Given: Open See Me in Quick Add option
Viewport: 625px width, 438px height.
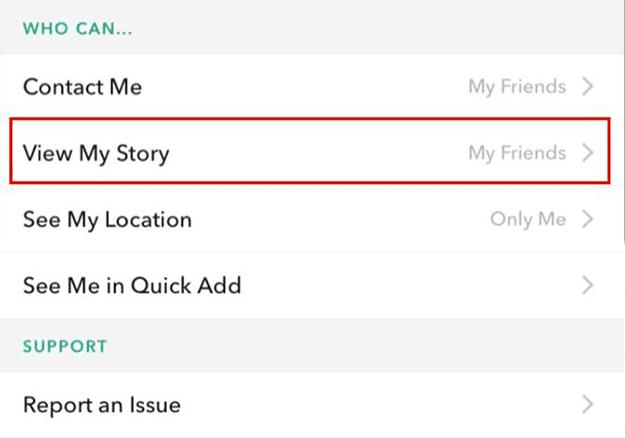Looking at the screenshot, I should click(312, 285).
